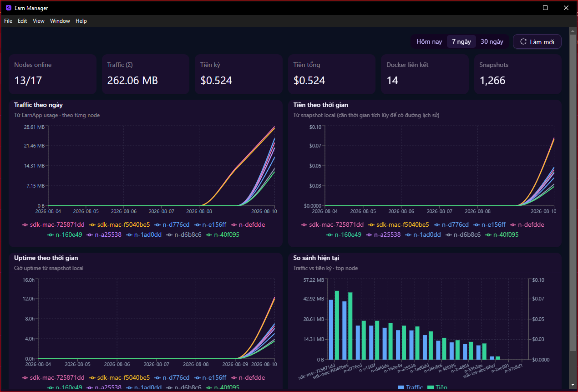
Task: Click the Nodes online 13/17 card
Action: (53, 74)
